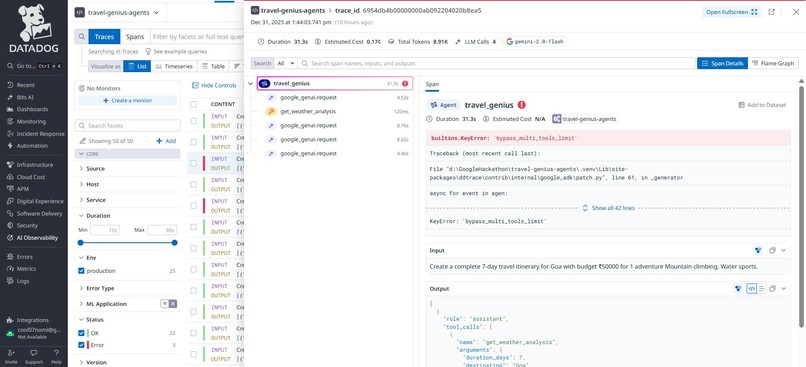Open the travel-genius-agents application dropdown
The height and width of the screenshot is (367, 806).
click(x=117, y=12)
